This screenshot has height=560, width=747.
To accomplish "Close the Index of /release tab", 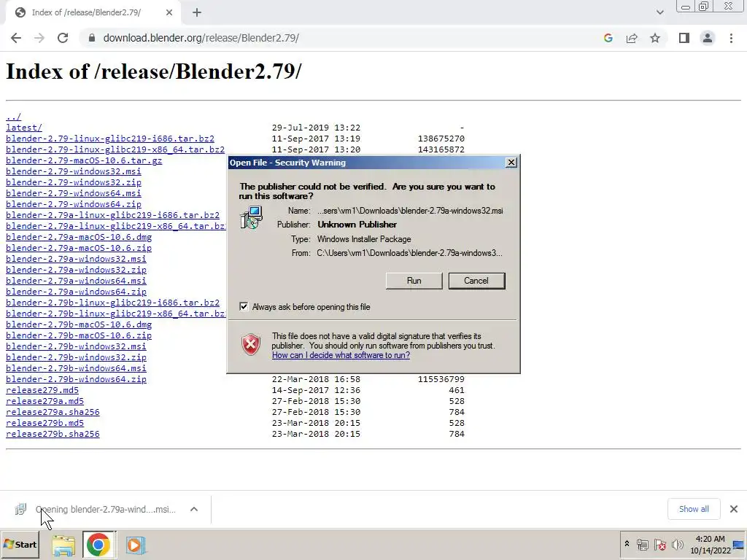I will [x=169, y=13].
